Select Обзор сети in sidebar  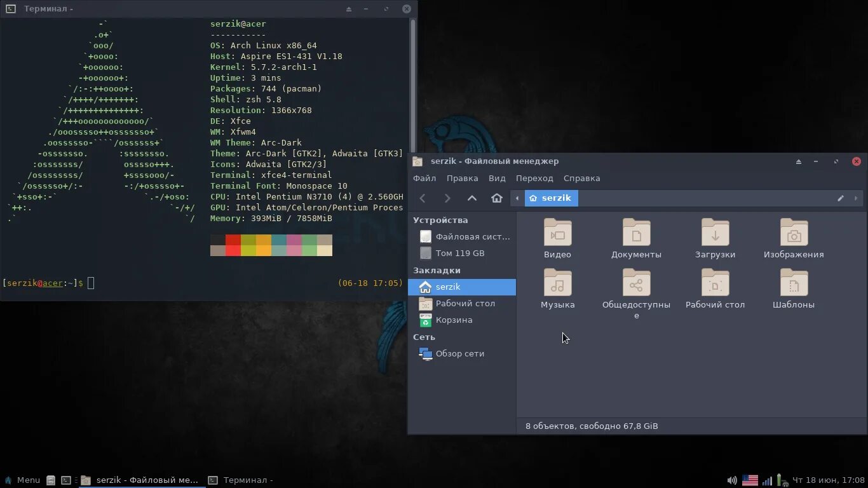[462, 354]
